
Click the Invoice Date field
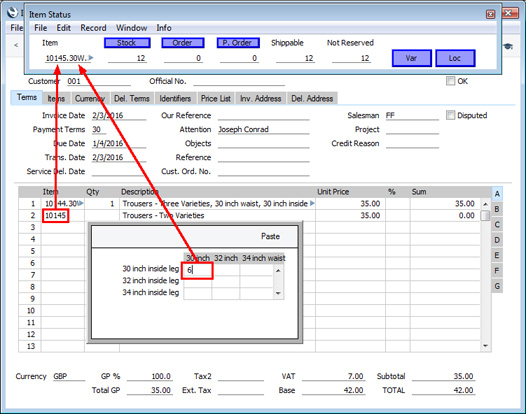(x=119, y=115)
